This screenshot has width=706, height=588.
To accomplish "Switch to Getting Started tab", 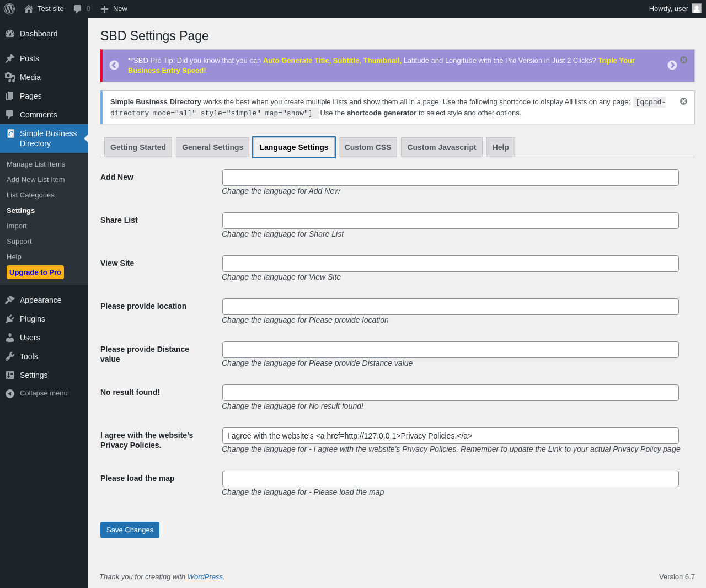I will (138, 147).
